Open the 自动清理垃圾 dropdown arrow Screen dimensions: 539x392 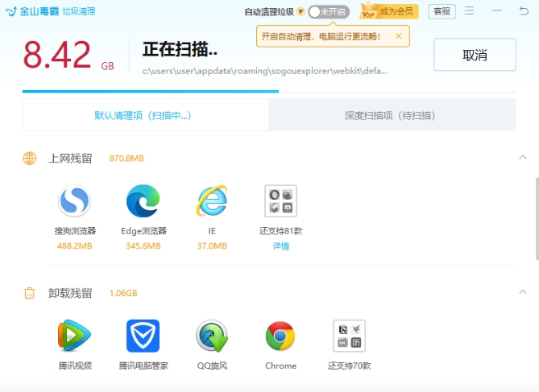(301, 12)
